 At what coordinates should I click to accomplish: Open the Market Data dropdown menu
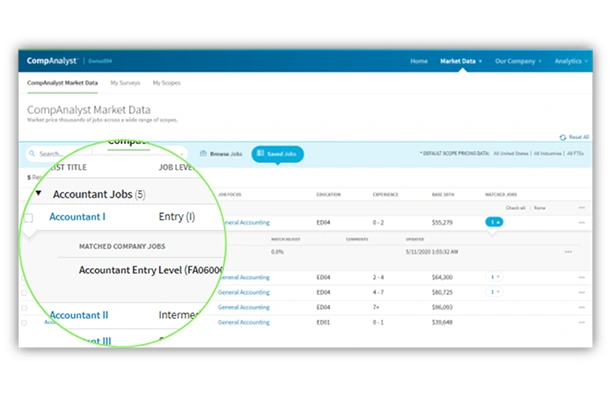tap(461, 61)
